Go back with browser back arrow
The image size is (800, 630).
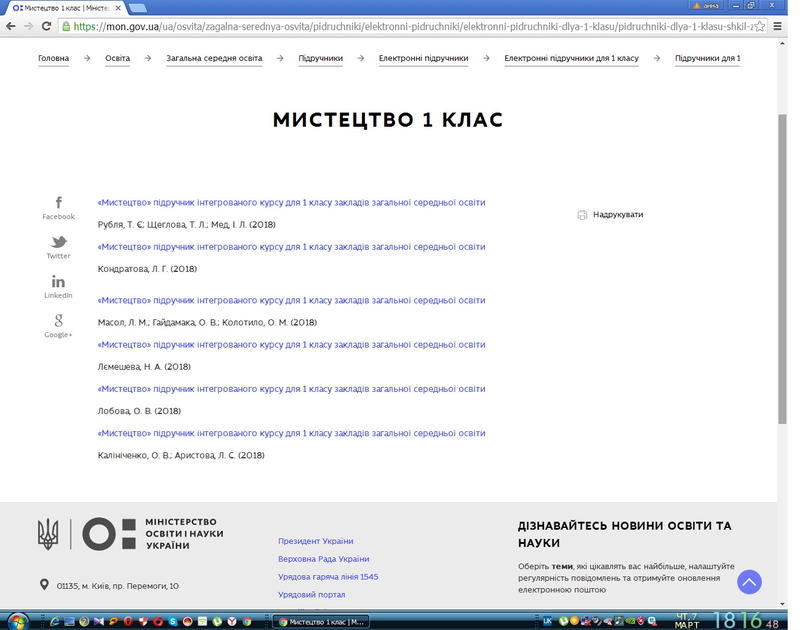(x=11, y=27)
